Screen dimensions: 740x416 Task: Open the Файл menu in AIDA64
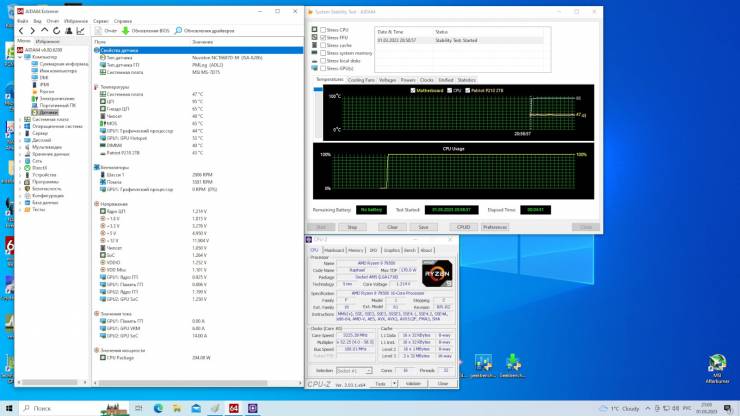click(x=23, y=21)
